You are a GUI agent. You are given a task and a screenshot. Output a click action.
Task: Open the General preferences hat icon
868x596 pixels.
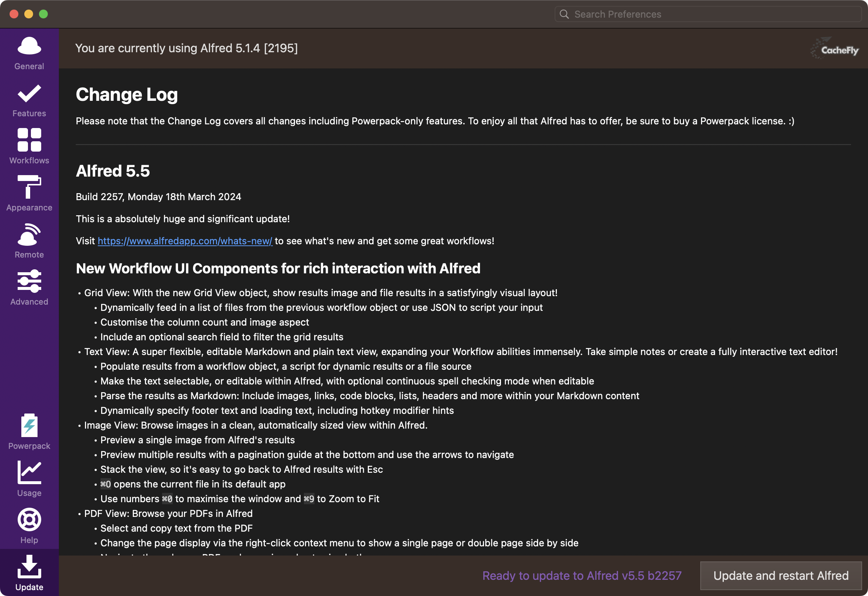point(29,47)
